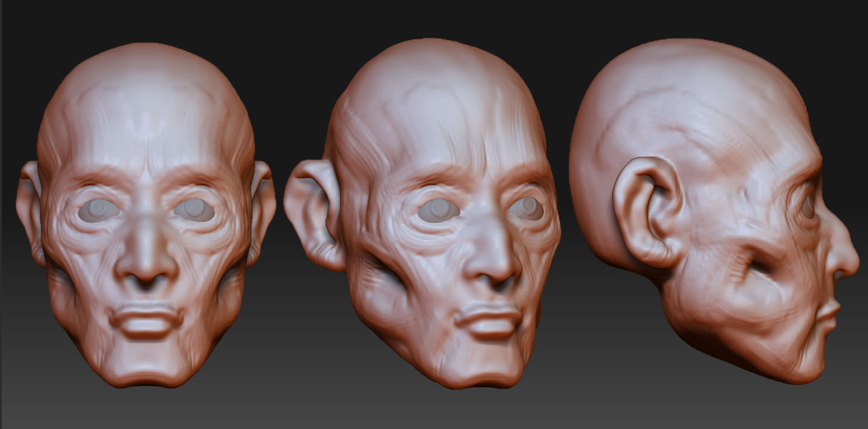Select the three-quarter view head sculpt
Viewport: 868px width, 429px height.
click(x=423, y=214)
